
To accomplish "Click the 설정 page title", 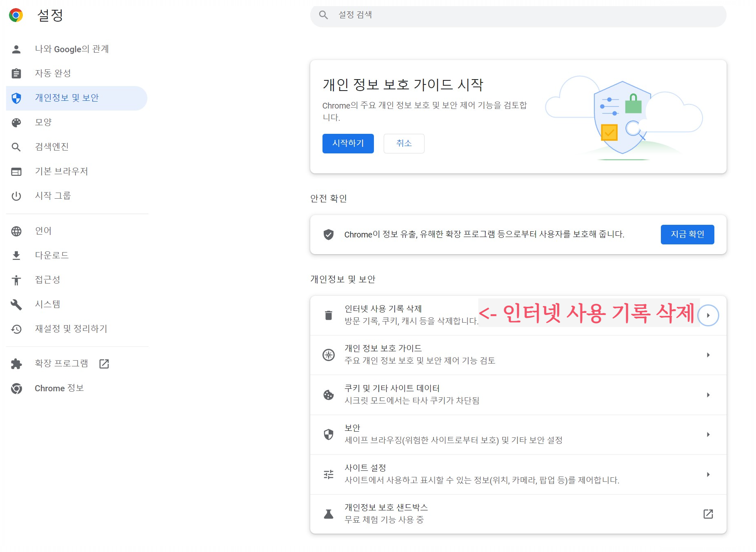I will click(50, 16).
